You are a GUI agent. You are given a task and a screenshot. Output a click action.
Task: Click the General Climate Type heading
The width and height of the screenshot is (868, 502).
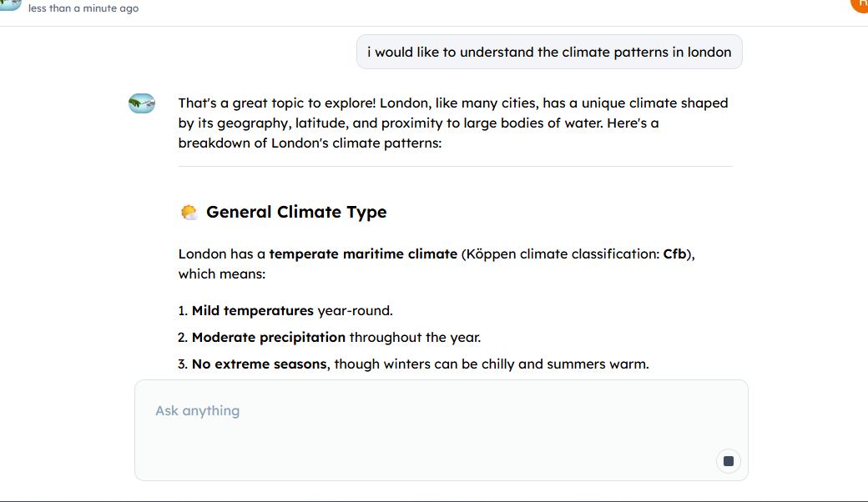point(296,212)
